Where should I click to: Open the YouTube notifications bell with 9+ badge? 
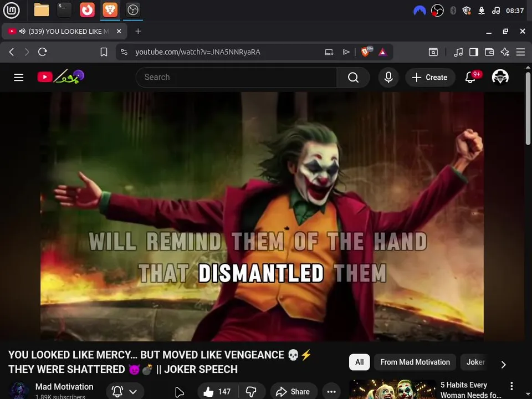click(472, 77)
